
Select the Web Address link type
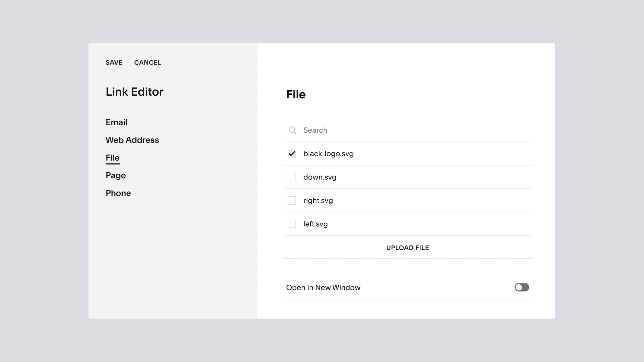pos(132,140)
